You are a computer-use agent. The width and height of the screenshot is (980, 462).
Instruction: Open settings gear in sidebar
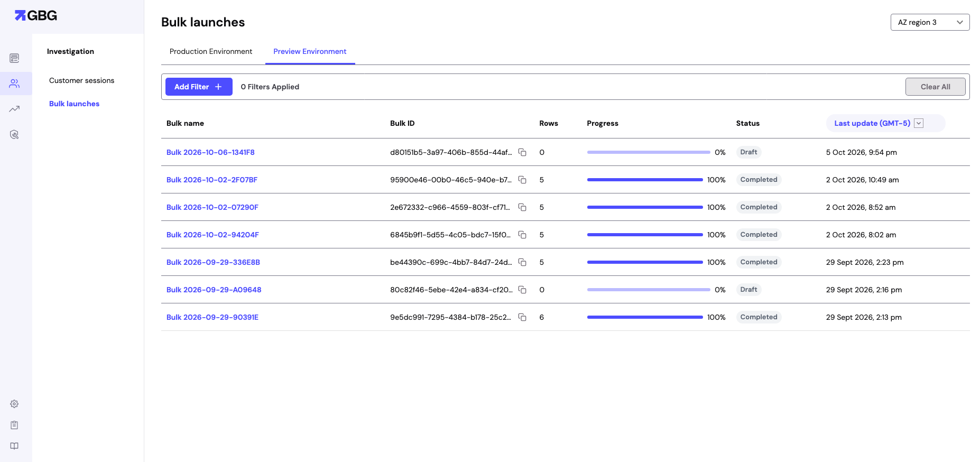(x=14, y=404)
